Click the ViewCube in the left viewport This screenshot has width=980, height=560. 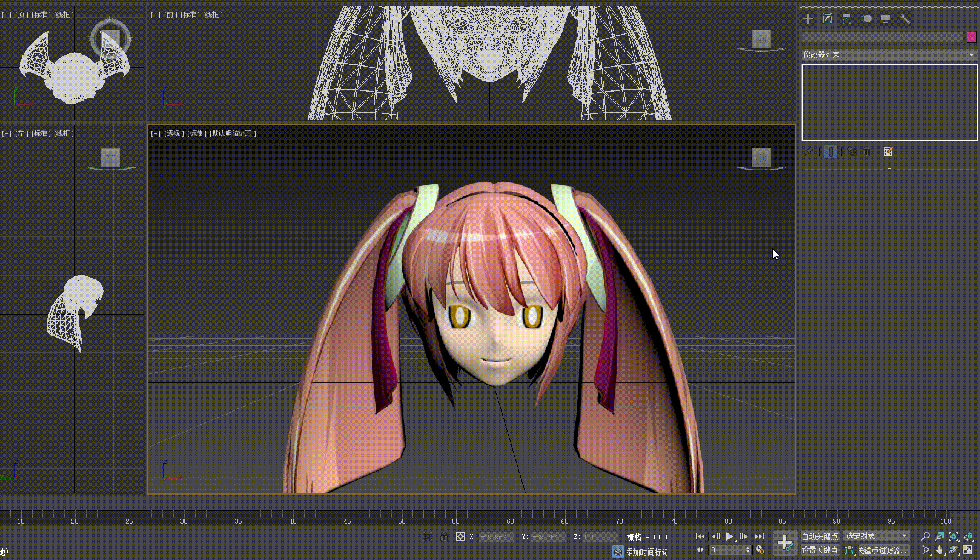(x=110, y=159)
